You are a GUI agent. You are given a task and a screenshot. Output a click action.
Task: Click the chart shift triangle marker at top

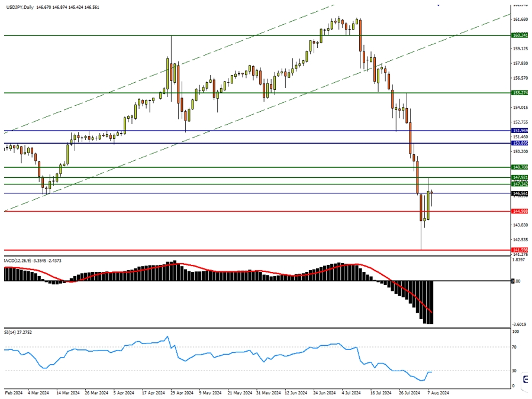[x=439, y=5]
